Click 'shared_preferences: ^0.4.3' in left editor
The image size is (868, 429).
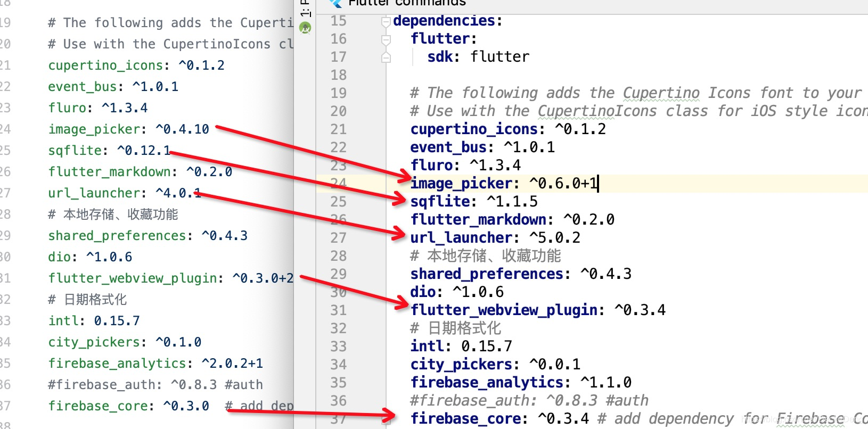coord(148,236)
